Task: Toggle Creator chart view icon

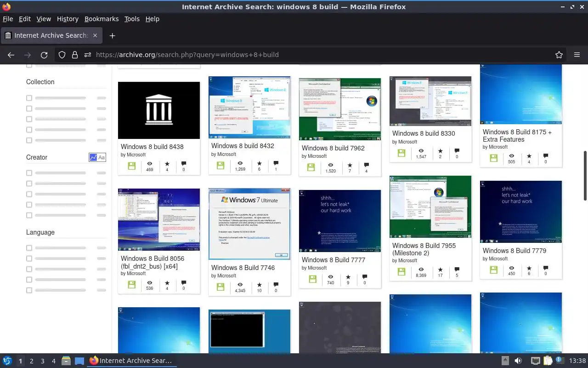Action: 93,157
